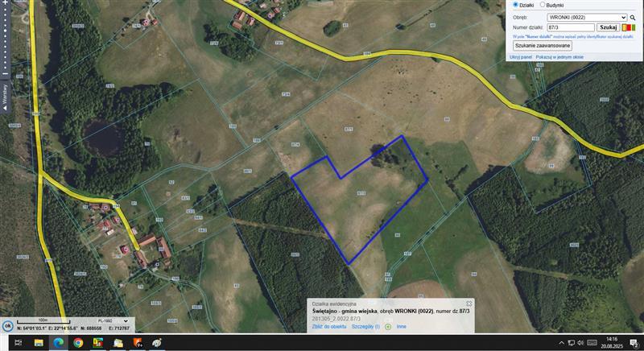Click the magnifier icon beside Obręb dropdown
Screen dimensions: 644x351
(x=633, y=18)
